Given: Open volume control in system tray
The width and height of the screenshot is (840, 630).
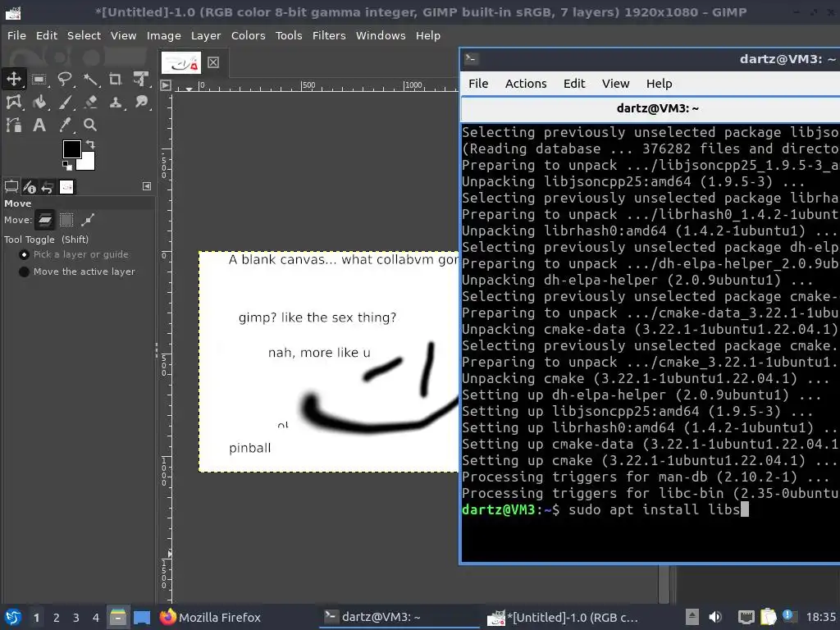Looking at the screenshot, I should click(x=715, y=617).
